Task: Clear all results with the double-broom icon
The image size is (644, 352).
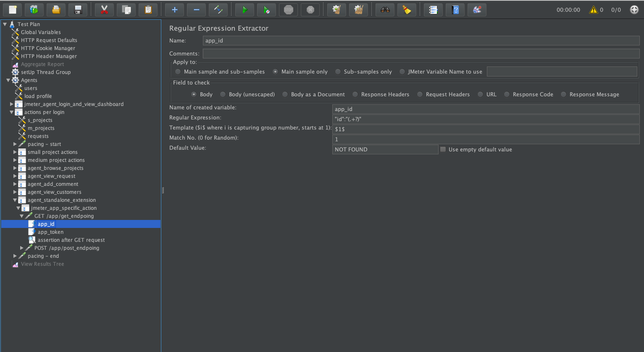Action: pos(358,9)
